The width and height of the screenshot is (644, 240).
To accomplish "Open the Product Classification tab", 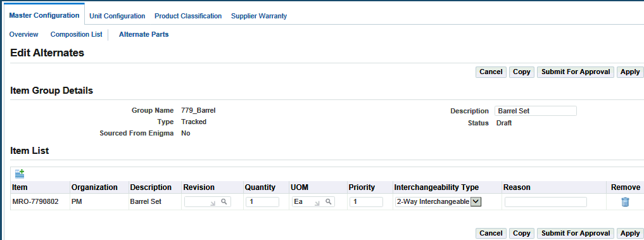I will click(x=188, y=16).
